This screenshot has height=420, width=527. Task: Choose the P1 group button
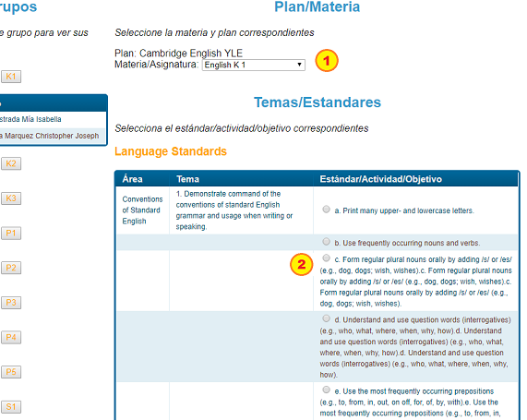[x=11, y=234]
